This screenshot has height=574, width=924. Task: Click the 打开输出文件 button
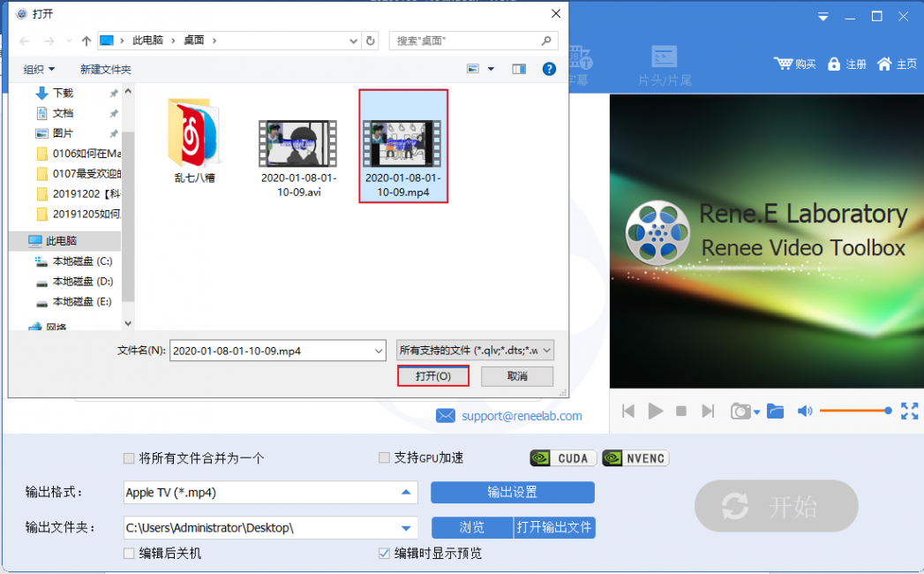coord(554,527)
